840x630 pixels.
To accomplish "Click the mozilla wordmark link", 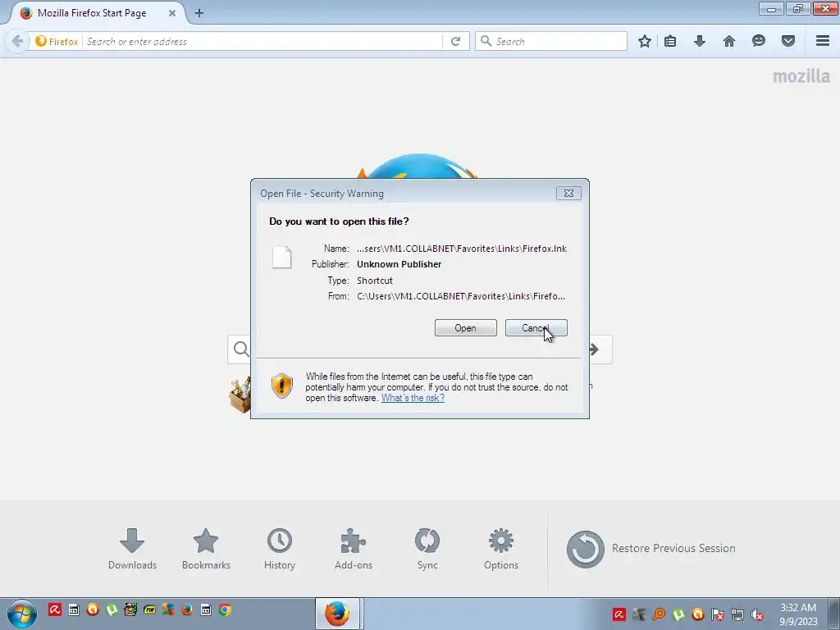I will [801, 76].
